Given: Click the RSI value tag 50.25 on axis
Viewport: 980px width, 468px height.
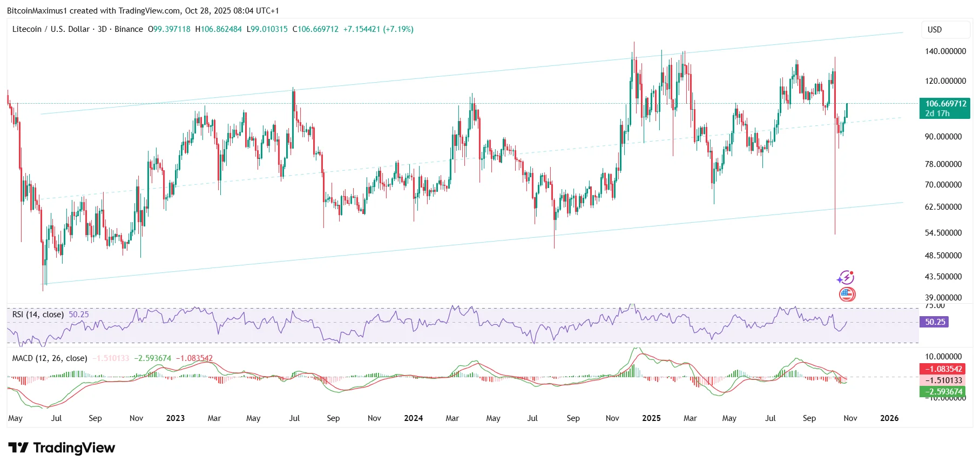Looking at the screenshot, I should [x=934, y=322].
